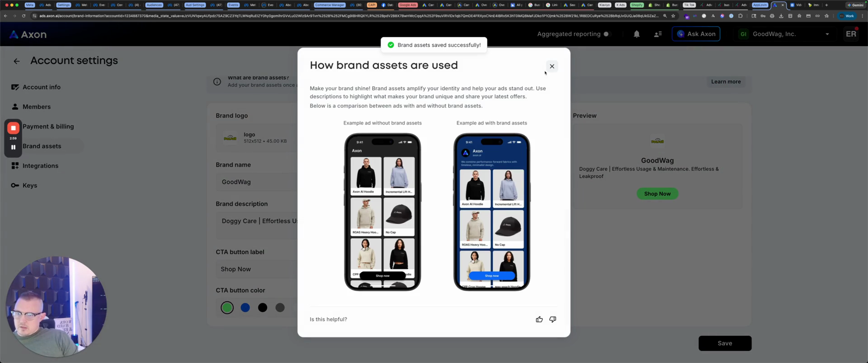Image resolution: width=868 pixels, height=363 pixels.
Task: Open the team members icon in header
Action: [658, 34]
